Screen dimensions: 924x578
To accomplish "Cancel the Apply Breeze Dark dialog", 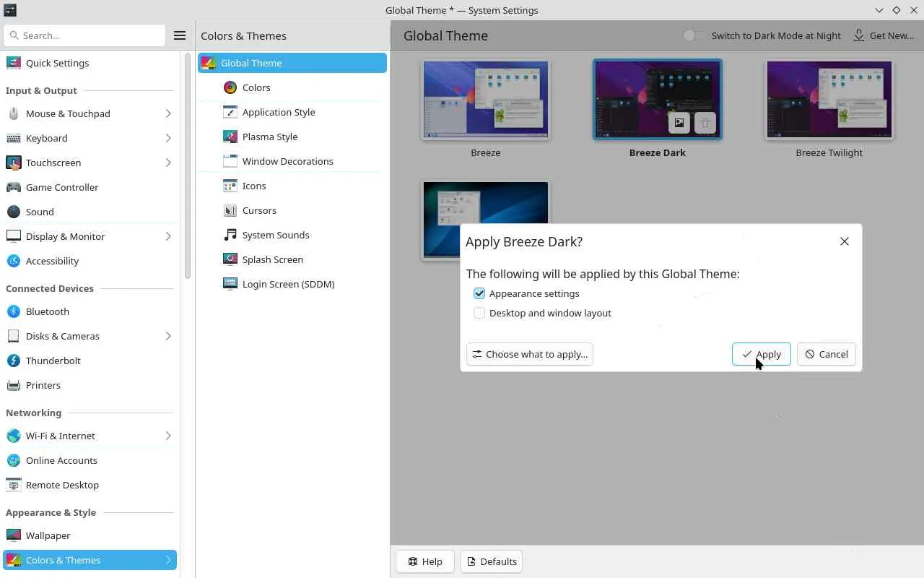I will coord(827,354).
